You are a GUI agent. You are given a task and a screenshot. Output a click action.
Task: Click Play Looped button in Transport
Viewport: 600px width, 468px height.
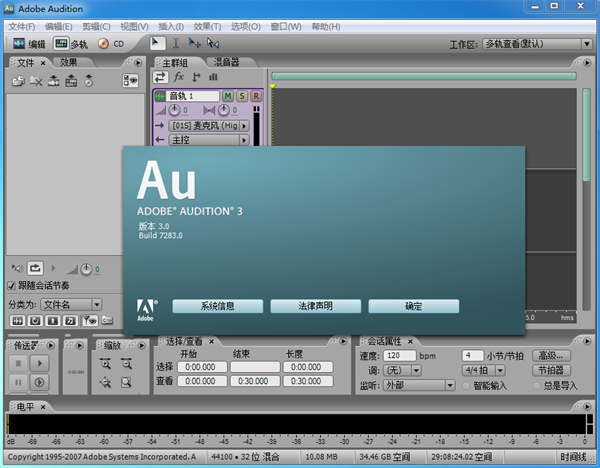pos(39,382)
